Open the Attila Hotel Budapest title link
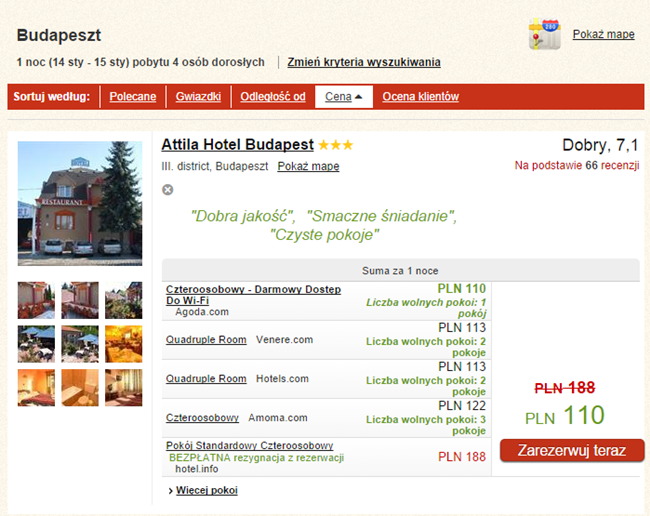The image size is (650, 516). (237, 145)
